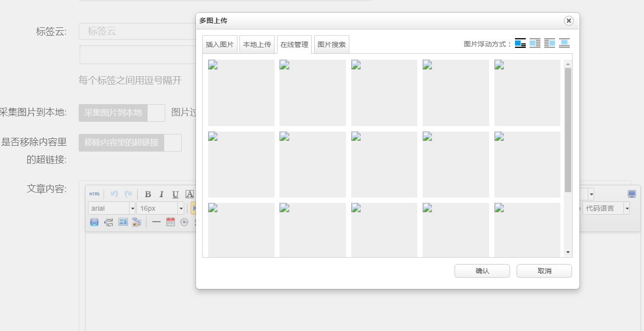Image resolution: width=644 pixels, height=331 pixels.
Task: Switch to the 本地上传 tab
Action: click(257, 44)
